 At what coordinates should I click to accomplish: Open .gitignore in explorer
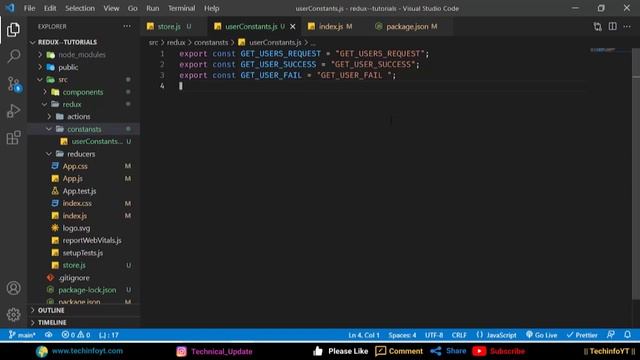pyautogui.click(x=84, y=278)
